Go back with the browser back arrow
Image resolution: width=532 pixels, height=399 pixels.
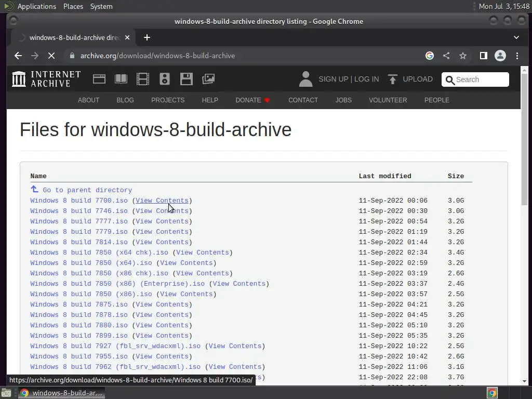[x=18, y=56]
